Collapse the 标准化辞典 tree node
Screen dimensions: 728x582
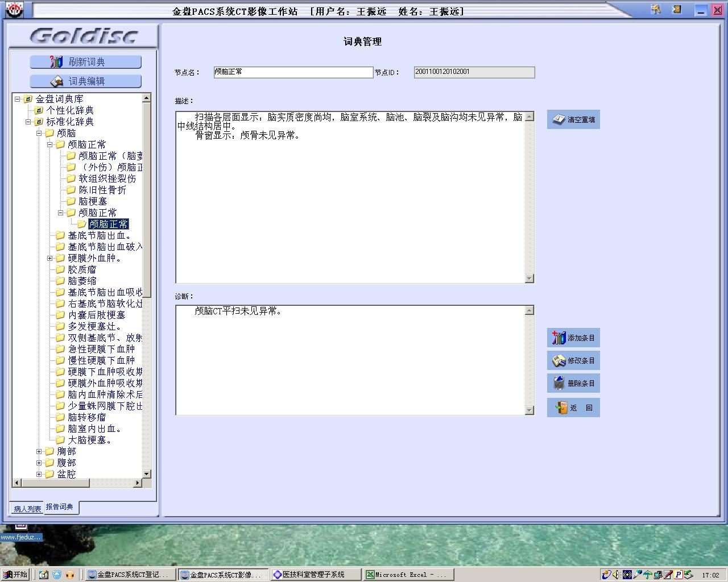[x=28, y=122]
